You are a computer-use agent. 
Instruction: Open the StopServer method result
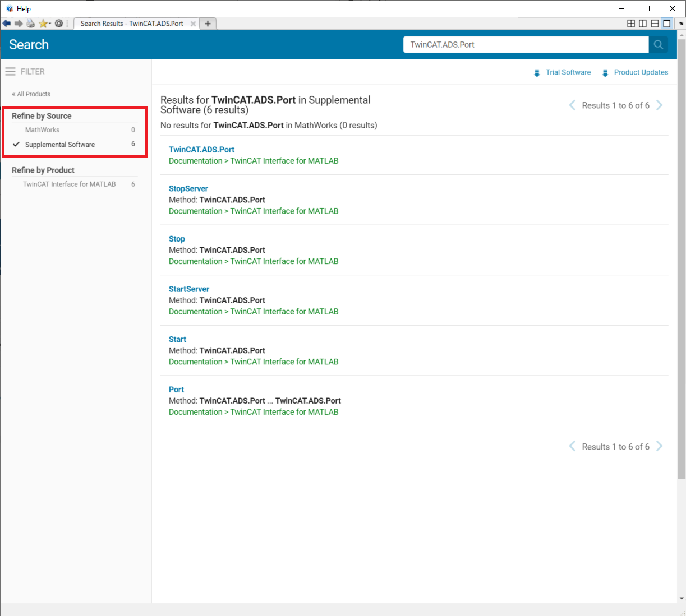click(188, 189)
